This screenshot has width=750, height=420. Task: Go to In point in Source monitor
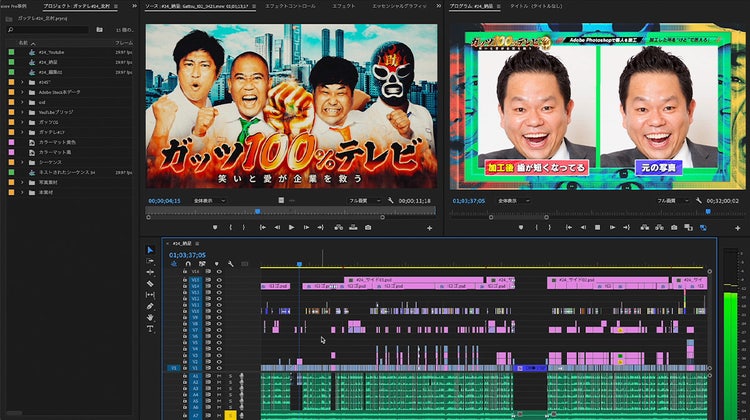263,228
